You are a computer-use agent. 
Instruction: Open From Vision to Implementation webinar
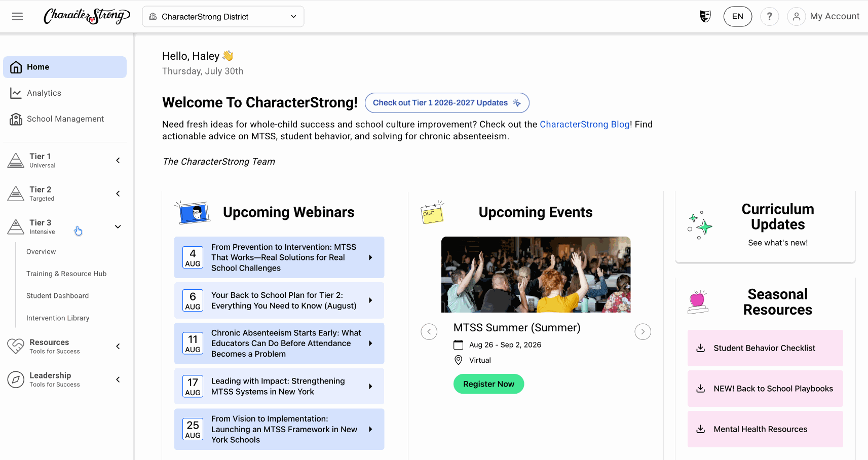pos(279,429)
